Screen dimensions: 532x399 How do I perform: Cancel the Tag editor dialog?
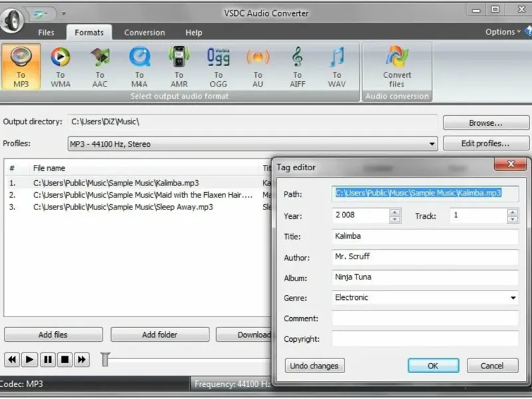(492, 366)
